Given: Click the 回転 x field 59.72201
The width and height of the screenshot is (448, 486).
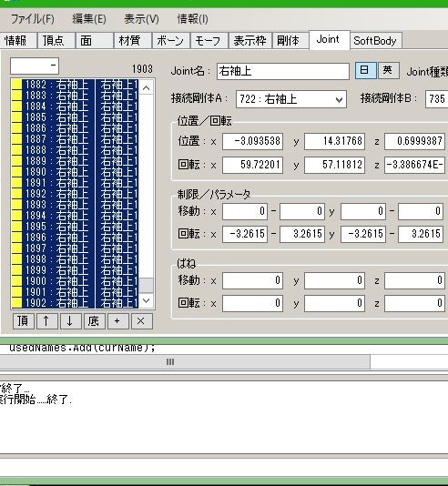Looking at the screenshot, I should (x=252, y=165).
